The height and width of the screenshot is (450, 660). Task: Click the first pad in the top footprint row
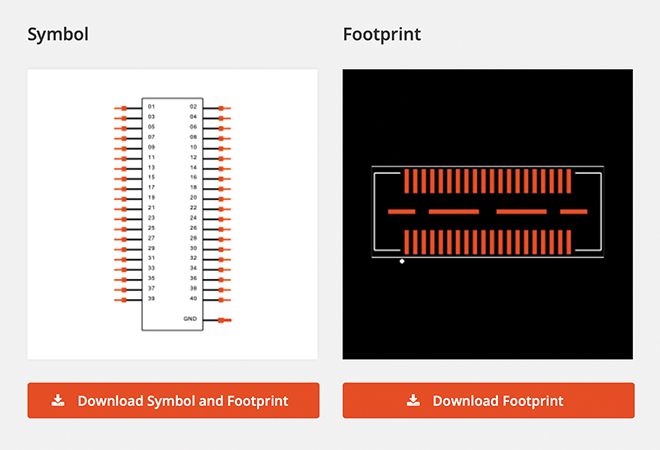tap(406, 181)
